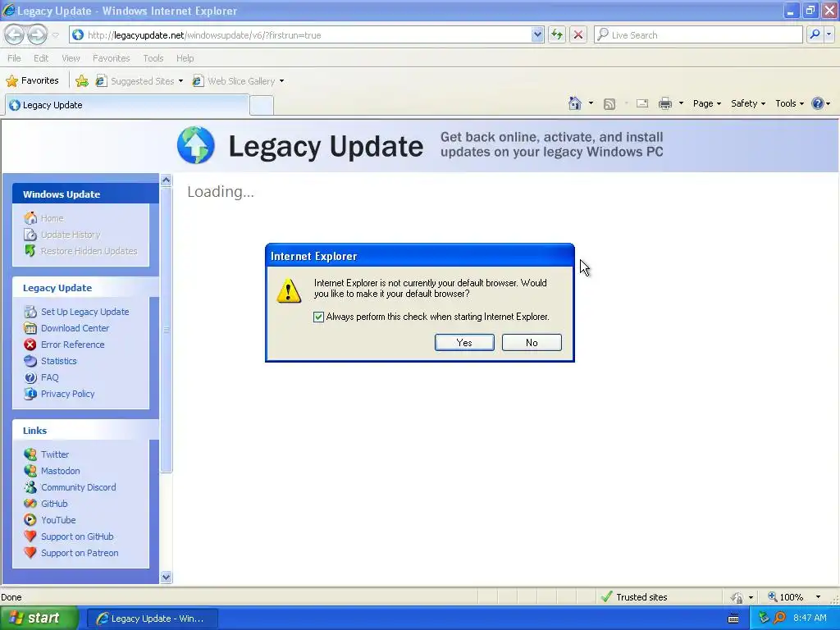Viewport: 840px width, 630px height.
Task: Click the RSS Feeds icon
Action: pyautogui.click(x=609, y=104)
